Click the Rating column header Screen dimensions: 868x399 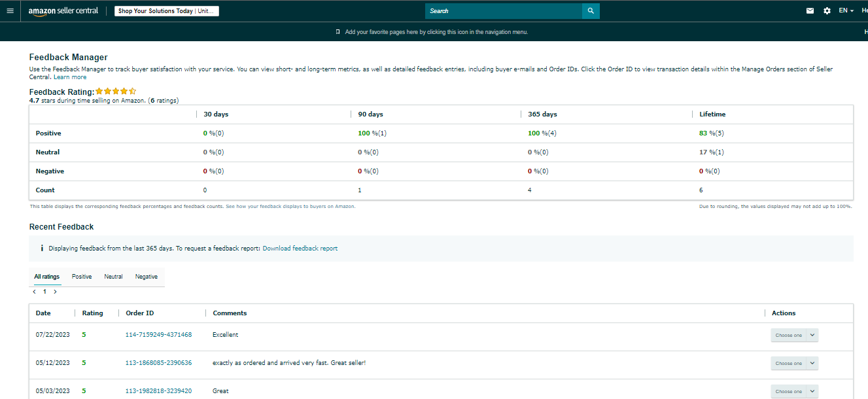tap(92, 313)
